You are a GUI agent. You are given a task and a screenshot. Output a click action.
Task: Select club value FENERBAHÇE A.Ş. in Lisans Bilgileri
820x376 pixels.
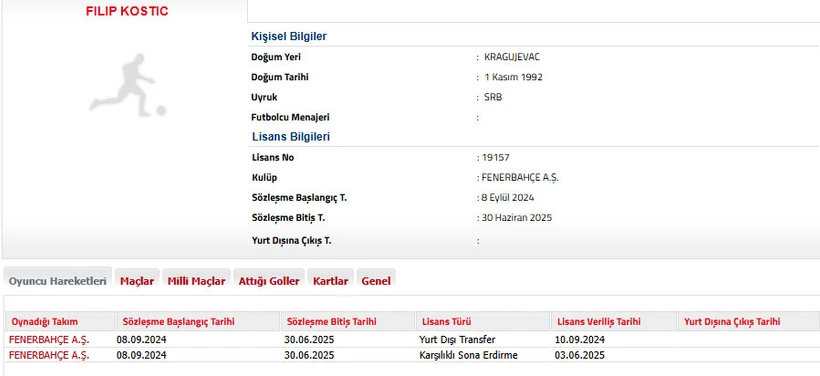point(520,178)
